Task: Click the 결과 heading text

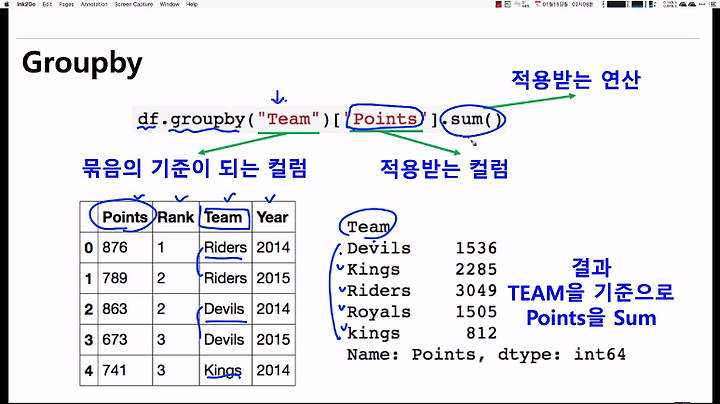Action: point(591,268)
